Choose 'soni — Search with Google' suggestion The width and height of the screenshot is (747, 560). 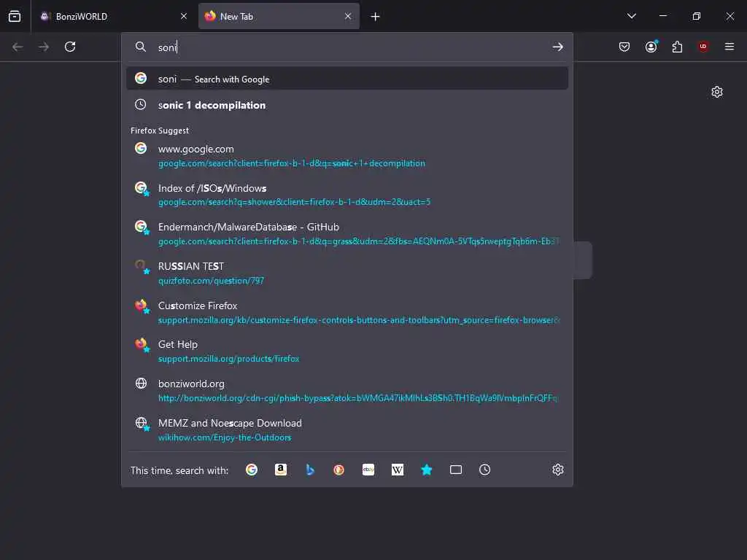[347, 79]
